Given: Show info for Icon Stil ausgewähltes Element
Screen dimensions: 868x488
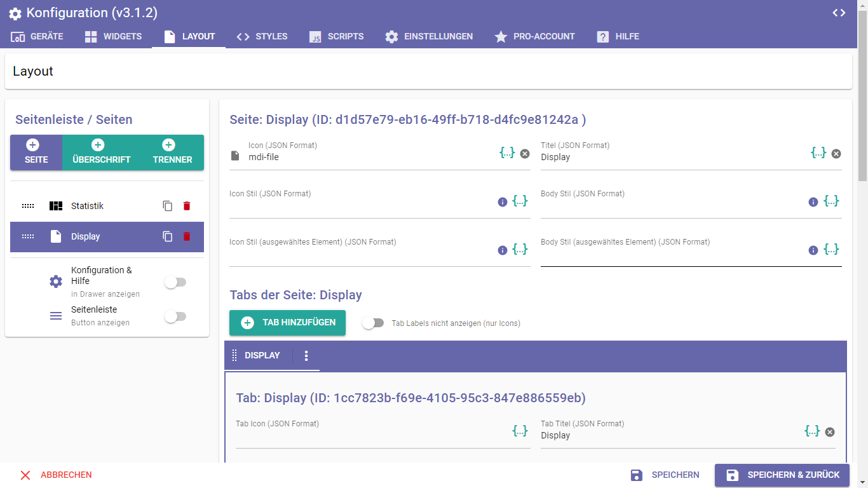Looking at the screenshot, I should click(503, 250).
